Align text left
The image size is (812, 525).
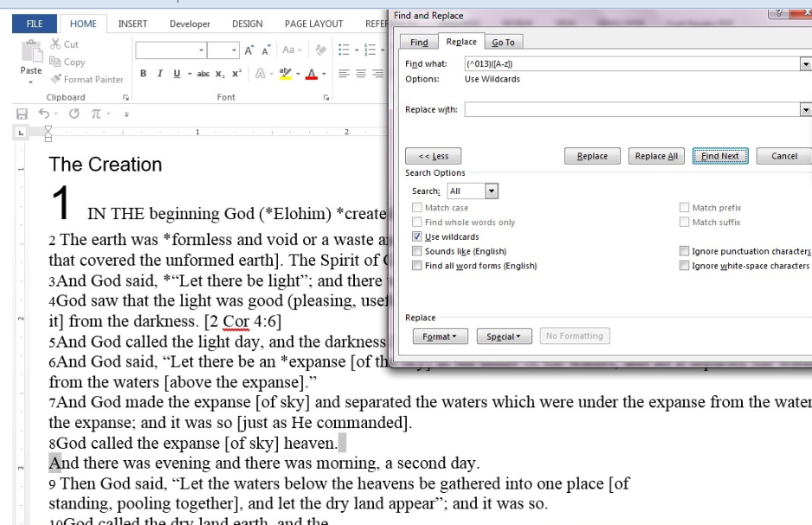[x=344, y=74]
